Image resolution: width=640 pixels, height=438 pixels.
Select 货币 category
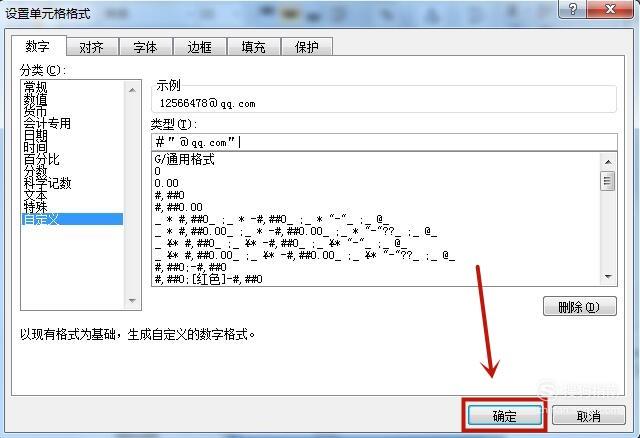[72, 111]
